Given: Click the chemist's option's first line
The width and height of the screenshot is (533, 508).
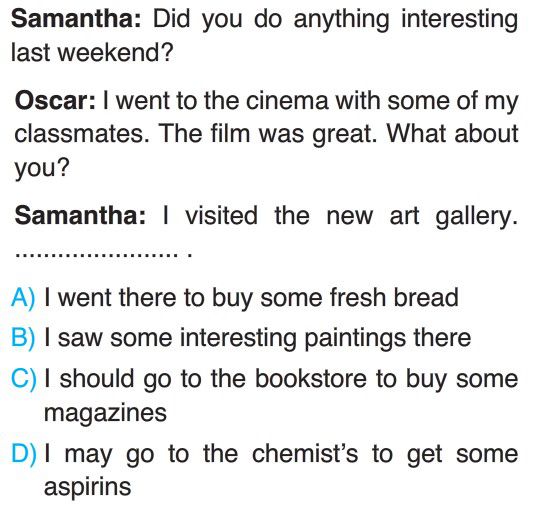Looking at the screenshot, I should pyautogui.click(x=281, y=455).
